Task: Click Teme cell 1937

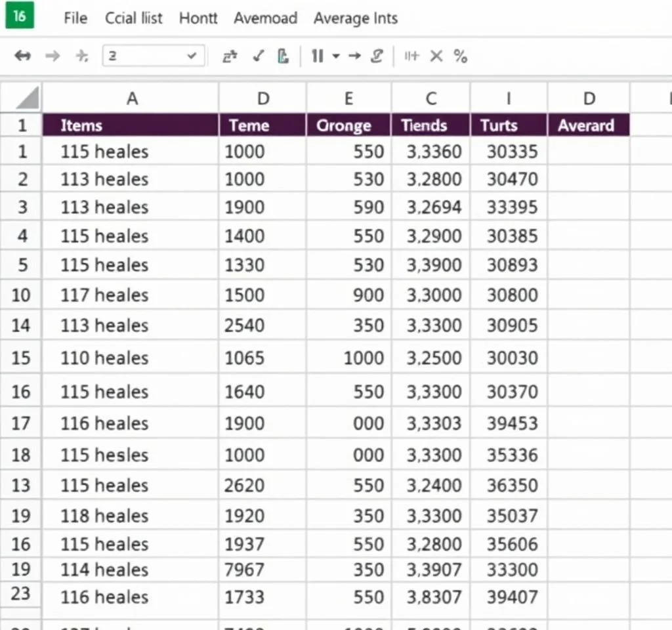Action: [x=262, y=544]
